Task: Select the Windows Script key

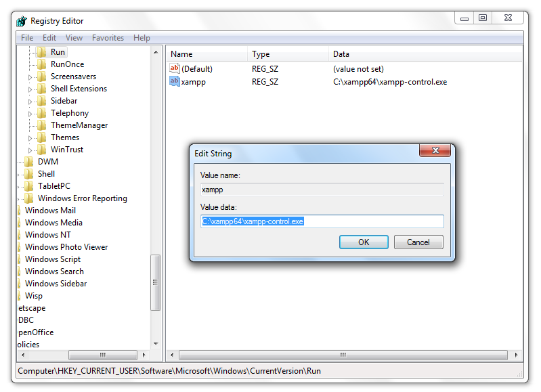Action: tap(53, 259)
